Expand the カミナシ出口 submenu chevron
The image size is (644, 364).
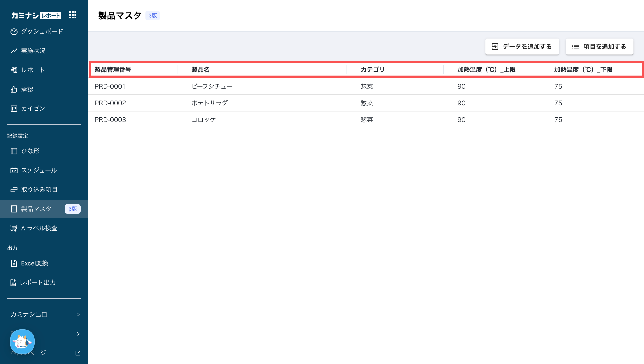coord(78,315)
